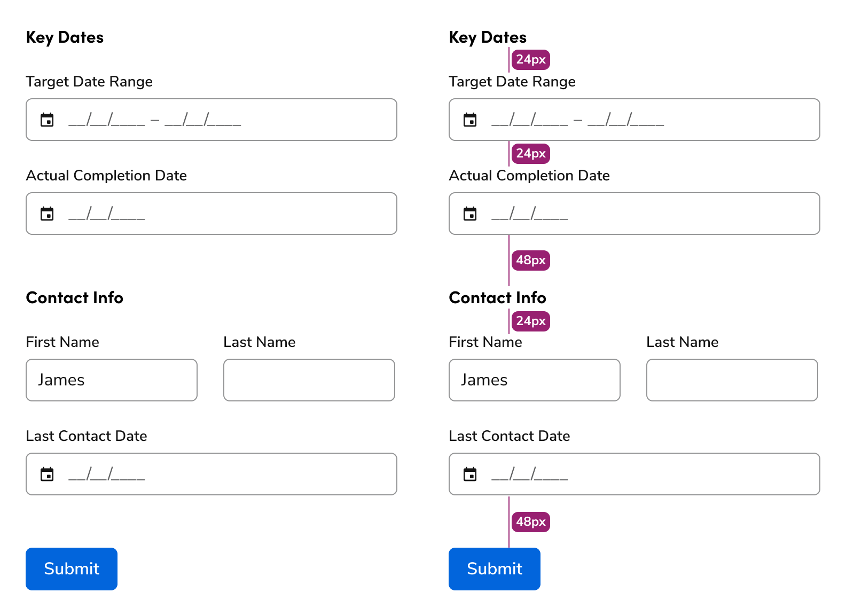This screenshot has width=846, height=616.
Task: Open the Target Date Range calendar picker
Action: point(48,120)
